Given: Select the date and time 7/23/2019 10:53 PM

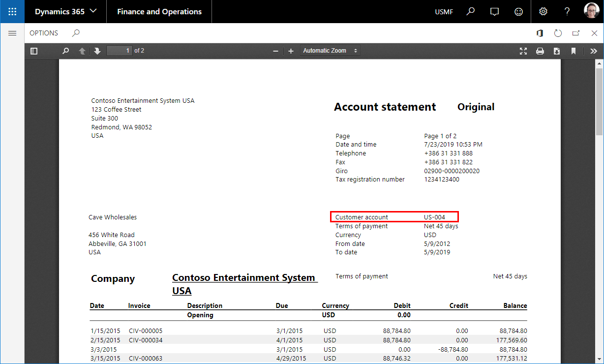Looking at the screenshot, I should 453,145.
